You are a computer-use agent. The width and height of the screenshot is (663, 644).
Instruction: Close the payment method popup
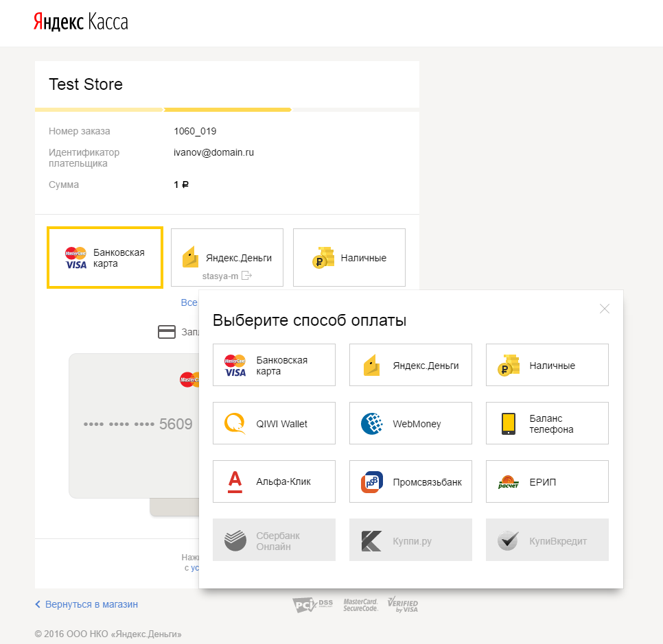604,309
